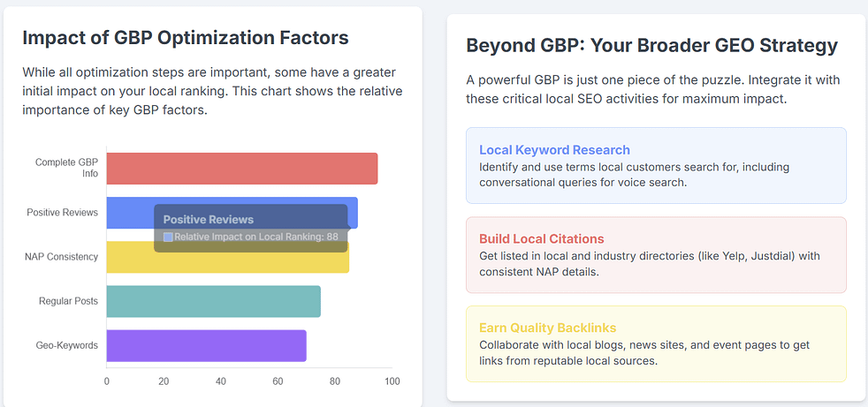The width and height of the screenshot is (868, 407).
Task: Click the local blogs backlinks description text
Action: coord(650,352)
